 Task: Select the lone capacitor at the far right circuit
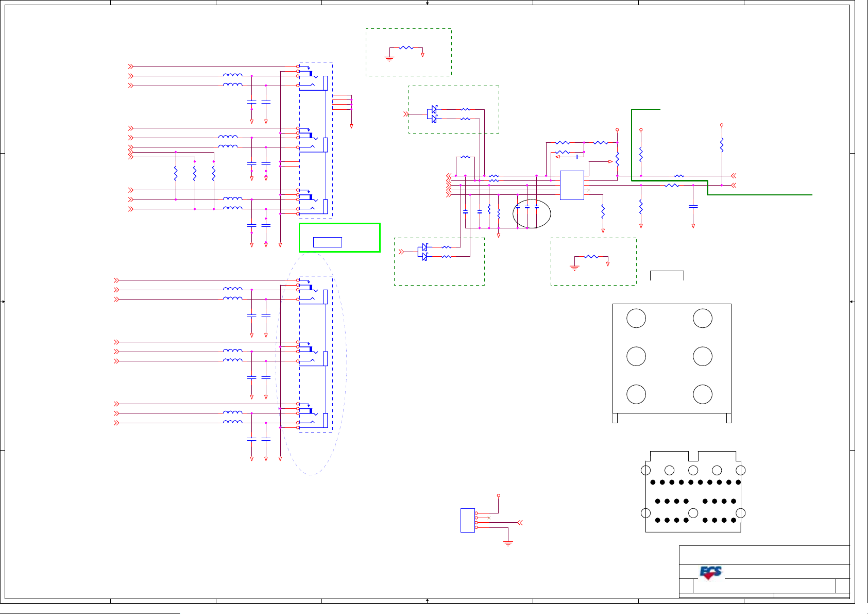pyautogui.click(x=693, y=206)
